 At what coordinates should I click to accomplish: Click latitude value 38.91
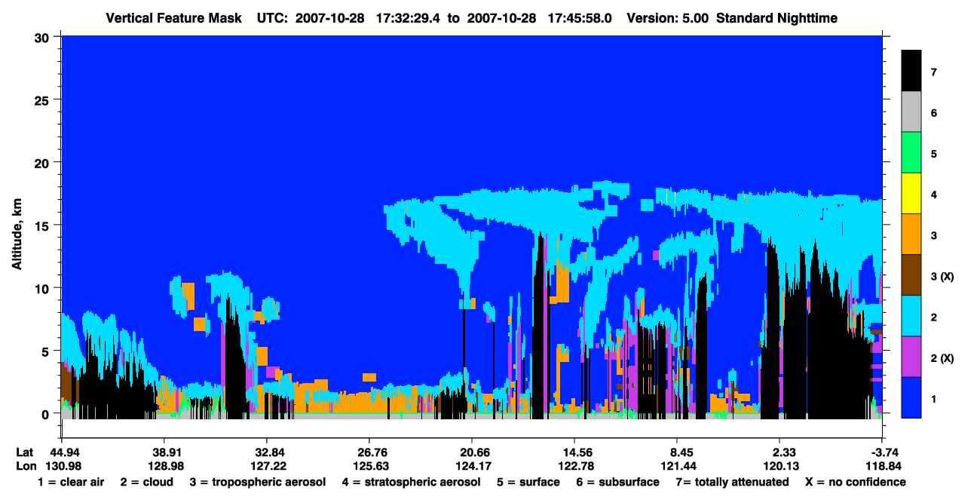coord(165,452)
